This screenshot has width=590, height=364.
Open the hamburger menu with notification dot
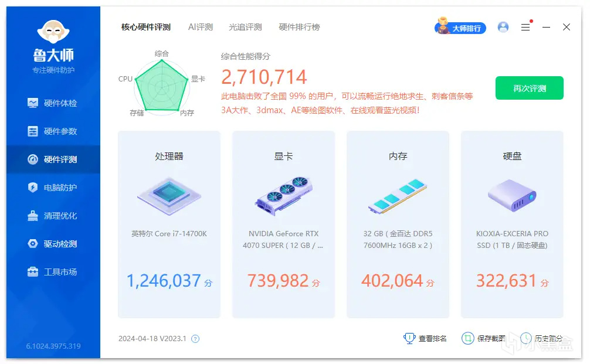(525, 27)
